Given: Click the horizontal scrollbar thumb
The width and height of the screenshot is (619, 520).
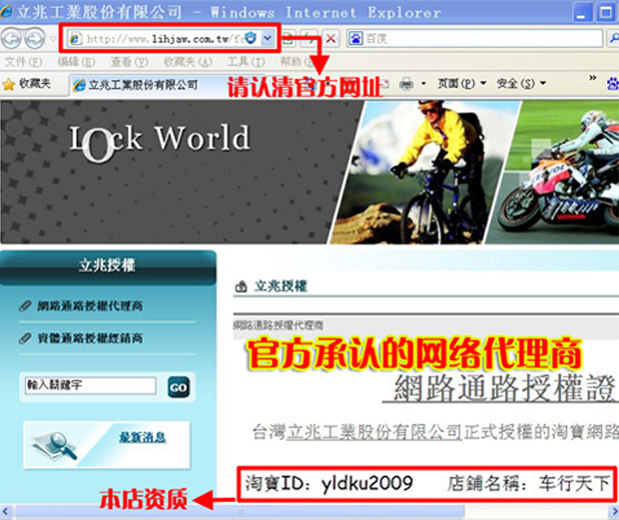Looking at the screenshot, I should tap(239, 512).
